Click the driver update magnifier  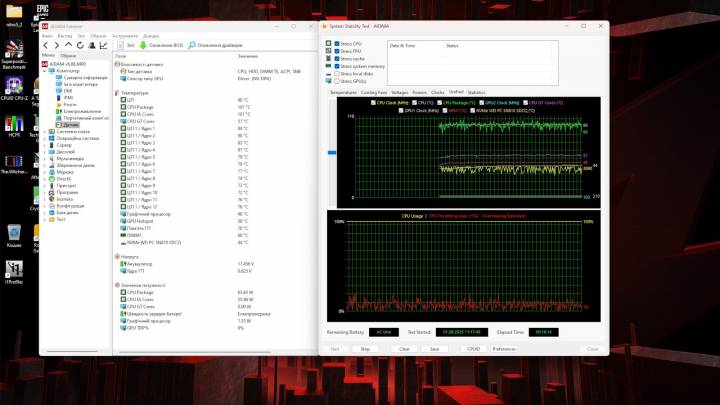coord(192,45)
